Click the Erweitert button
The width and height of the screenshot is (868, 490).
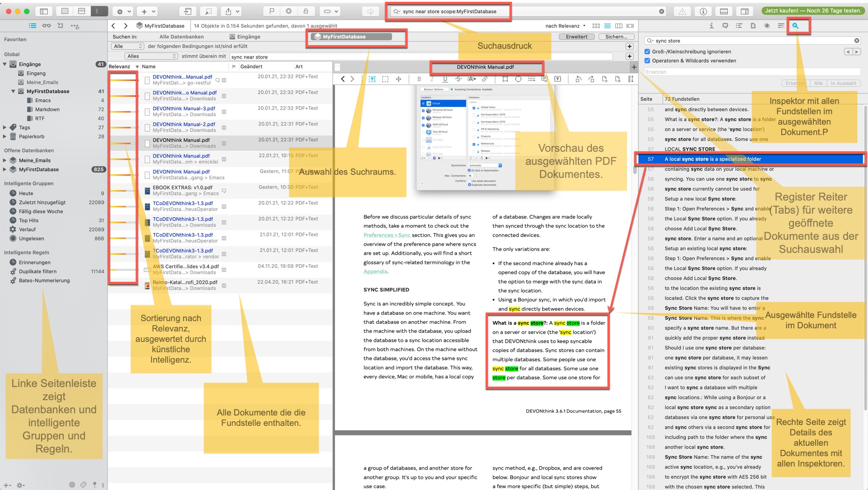coord(576,37)
